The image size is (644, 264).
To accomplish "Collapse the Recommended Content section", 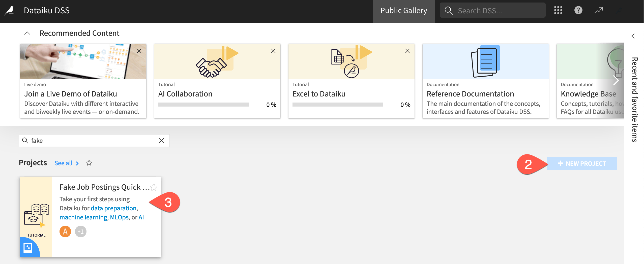I will click(27, 33).
